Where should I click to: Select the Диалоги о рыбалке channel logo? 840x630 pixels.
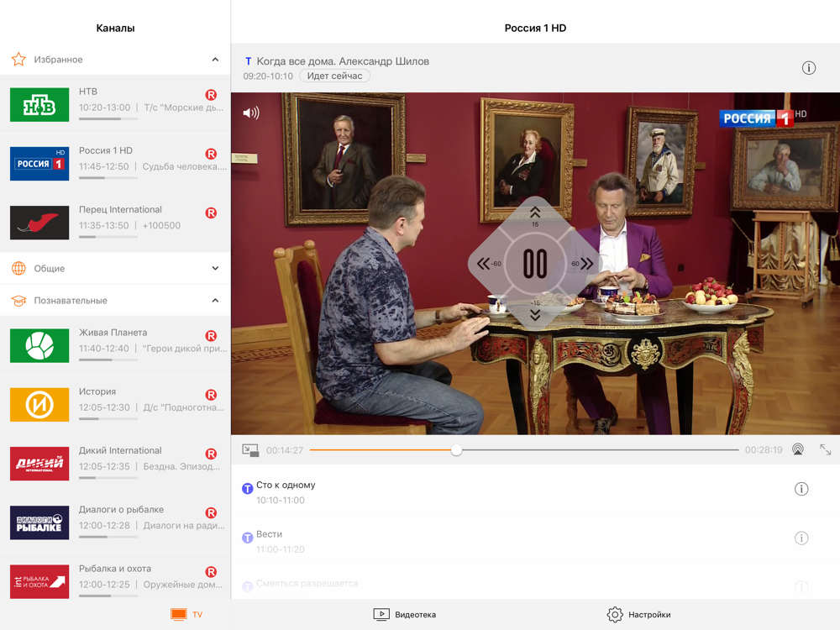(x=39, y=522)
